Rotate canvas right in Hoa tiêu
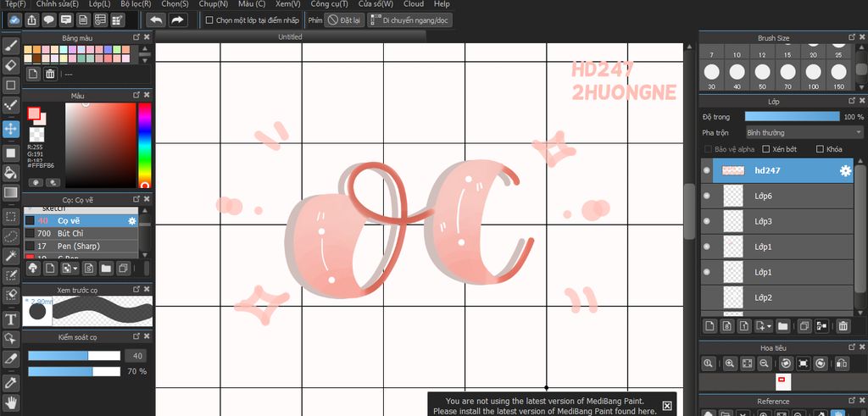 click(x=821, y=363)
